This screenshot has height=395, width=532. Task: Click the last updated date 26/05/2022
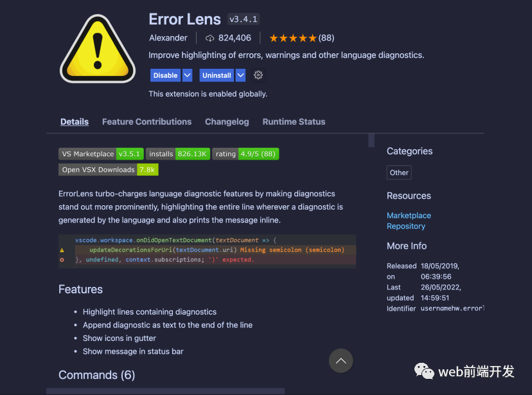pos(441,288)
